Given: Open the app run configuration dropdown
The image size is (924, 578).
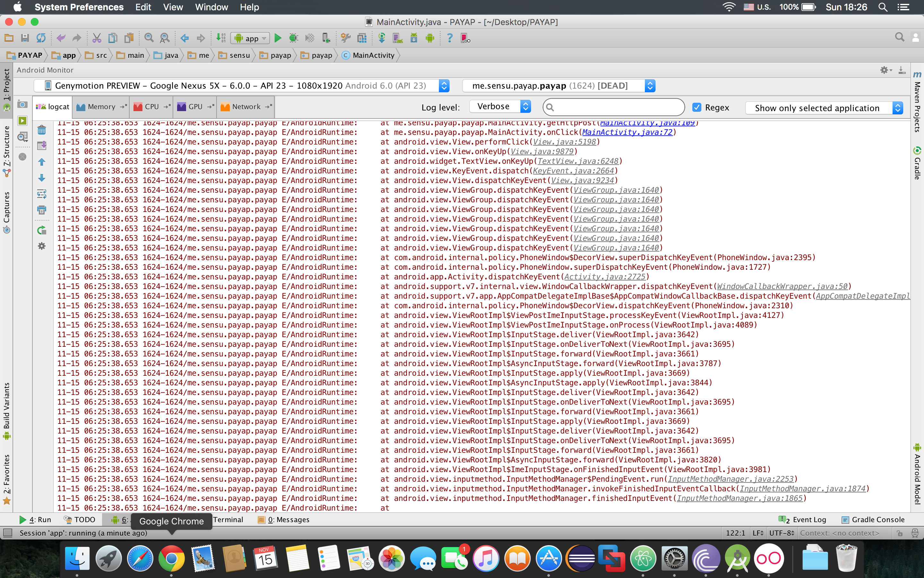Looking at the screenshot, I should 250,38.
